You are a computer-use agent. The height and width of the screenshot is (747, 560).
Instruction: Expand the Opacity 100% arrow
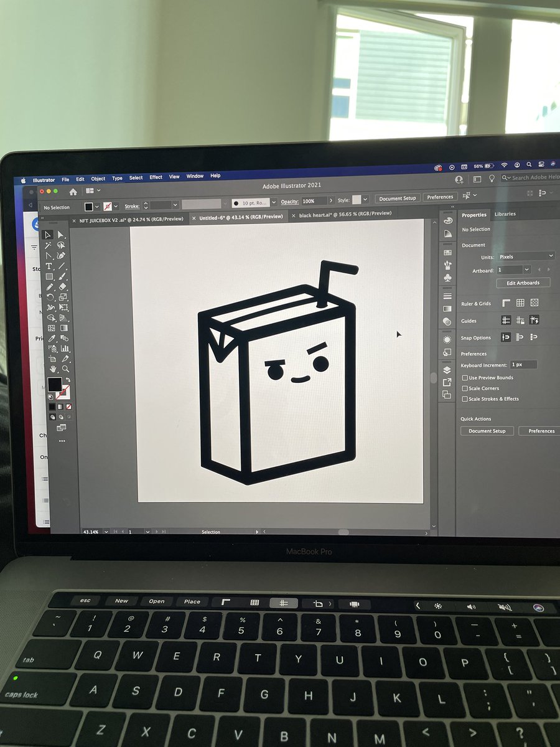click(x=331, y=201)
